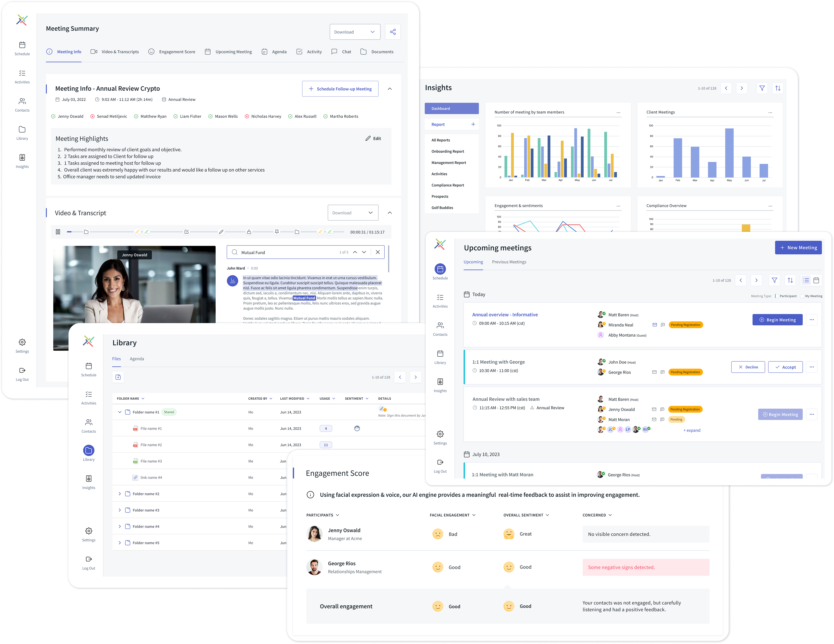Screen dimensions: 834x644
Task: Accept the 1:1 Meeting with George
Action: 785,367
